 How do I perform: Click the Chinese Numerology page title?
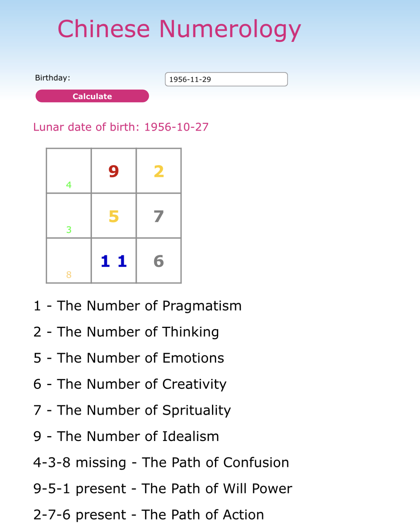point(179,29)
